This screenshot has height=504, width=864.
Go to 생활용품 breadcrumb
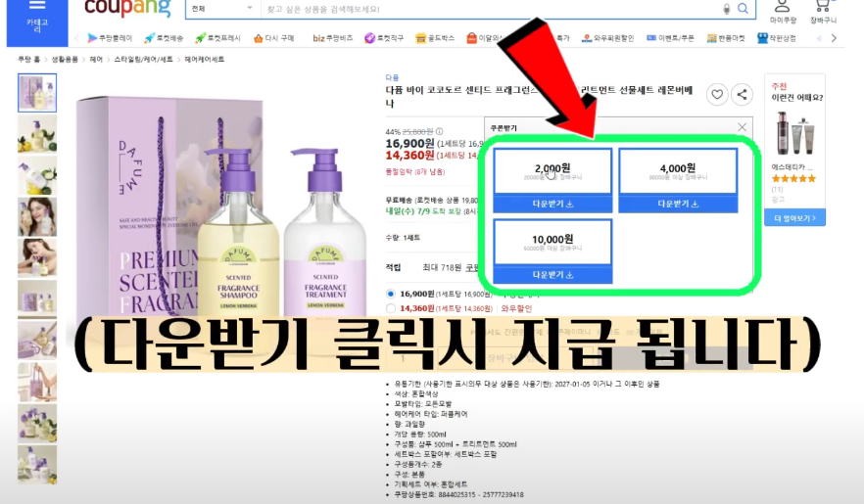65,59
